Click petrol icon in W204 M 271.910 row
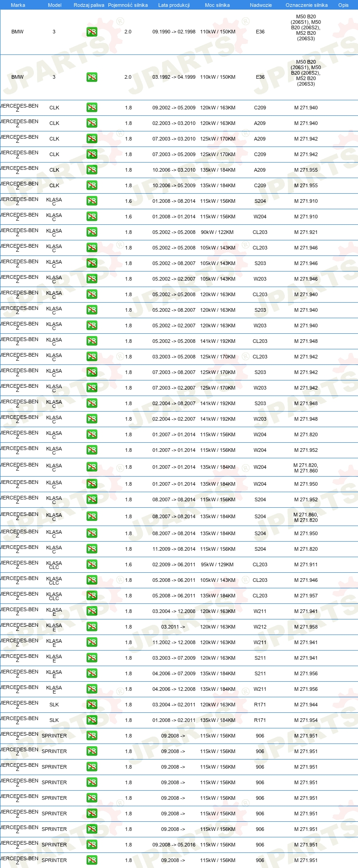The width and height of the screenshot is (358, 868). [92, 217]
